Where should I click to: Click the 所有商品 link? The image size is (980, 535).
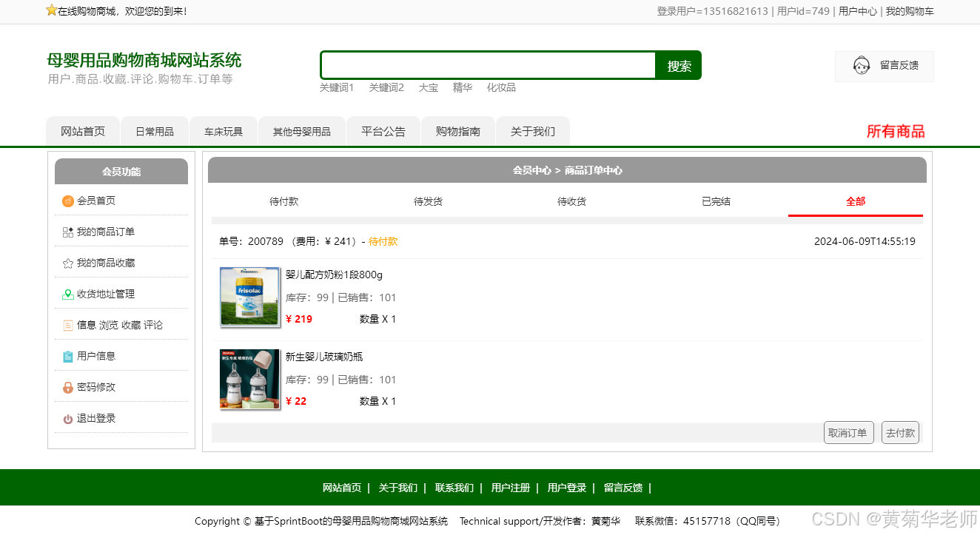click(896, 132)
